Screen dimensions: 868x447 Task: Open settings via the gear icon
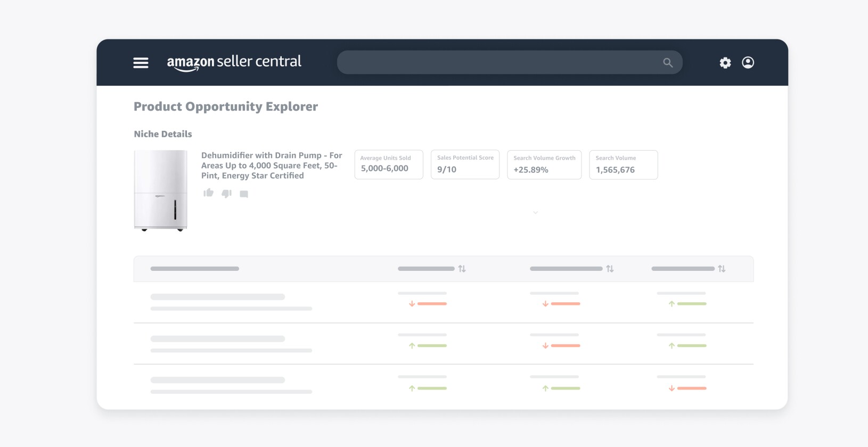725,63
